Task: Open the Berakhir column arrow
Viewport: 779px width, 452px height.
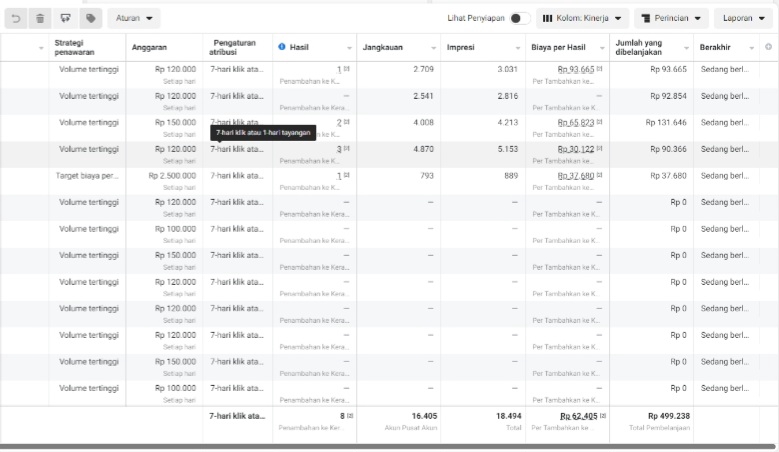Action: (x=752, y=48)
